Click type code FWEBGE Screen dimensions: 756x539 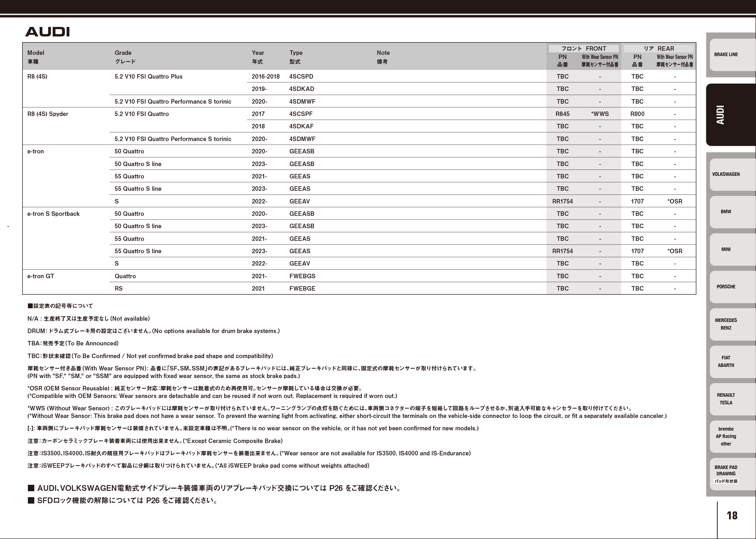tap(302, 288)
